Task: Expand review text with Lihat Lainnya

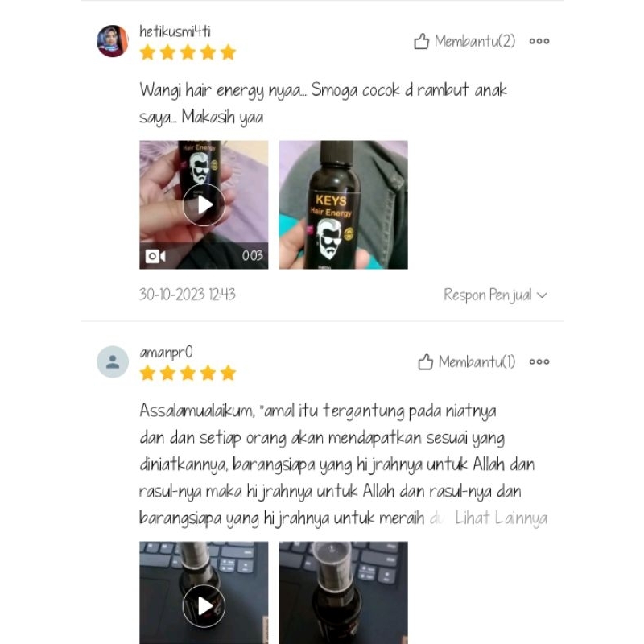Action: point(501,518)
